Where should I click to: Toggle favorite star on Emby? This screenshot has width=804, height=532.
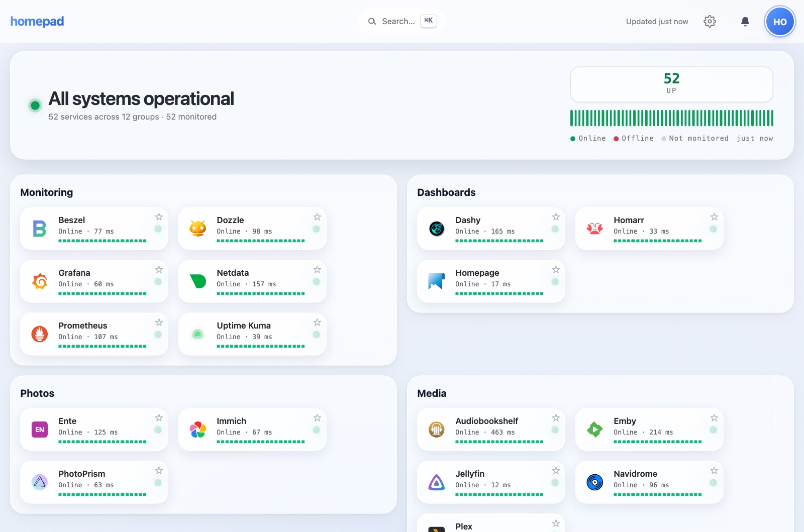click(x=714, y=418)
